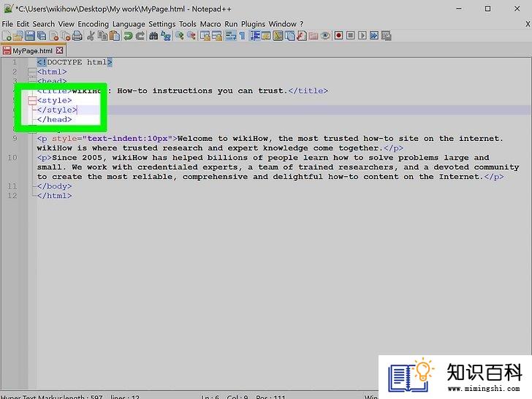
Task: Click the menu bar X close-document button
Action: click(x=528, y=24)
